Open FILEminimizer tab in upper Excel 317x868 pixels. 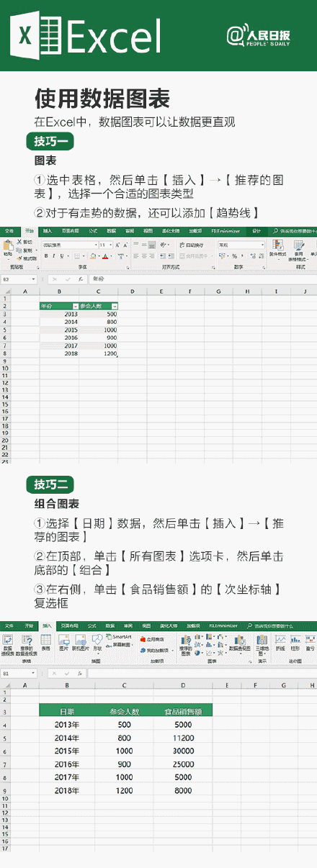click(225, 230)
